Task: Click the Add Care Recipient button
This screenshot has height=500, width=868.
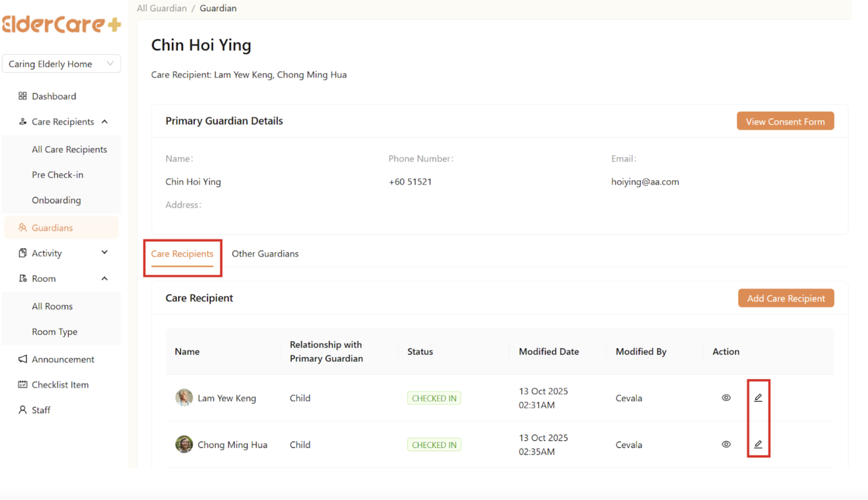Action: point(786,298)
